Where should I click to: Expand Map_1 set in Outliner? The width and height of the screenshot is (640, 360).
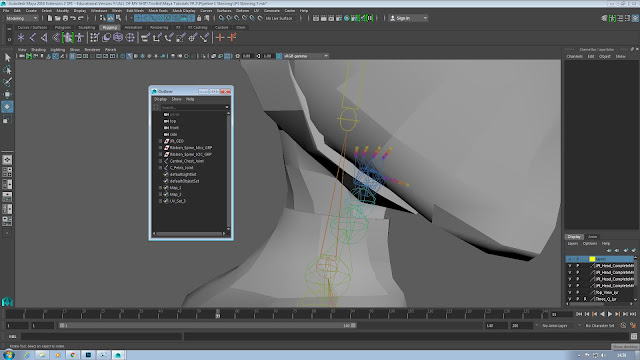(160, 188)
